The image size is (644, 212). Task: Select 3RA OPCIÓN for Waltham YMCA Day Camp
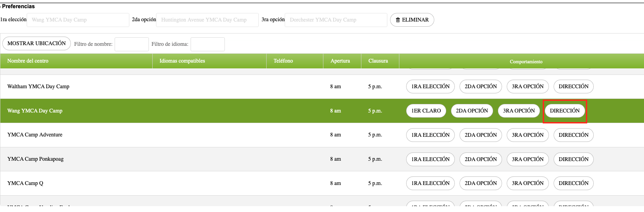coord(528,87)
